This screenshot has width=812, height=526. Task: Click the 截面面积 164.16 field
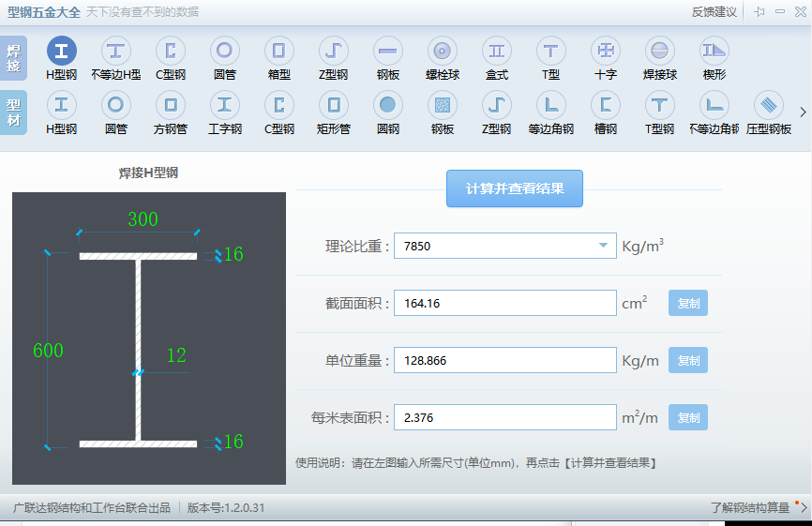point(504,304)
